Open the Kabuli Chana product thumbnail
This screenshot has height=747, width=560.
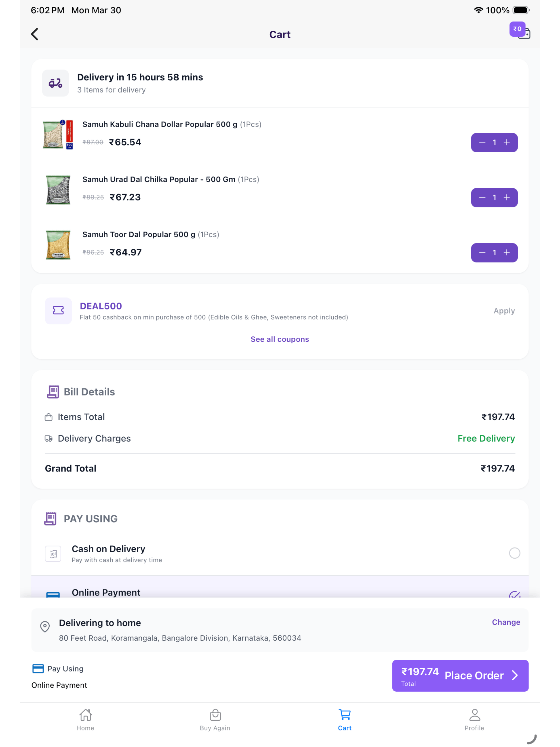coord(58,135)
